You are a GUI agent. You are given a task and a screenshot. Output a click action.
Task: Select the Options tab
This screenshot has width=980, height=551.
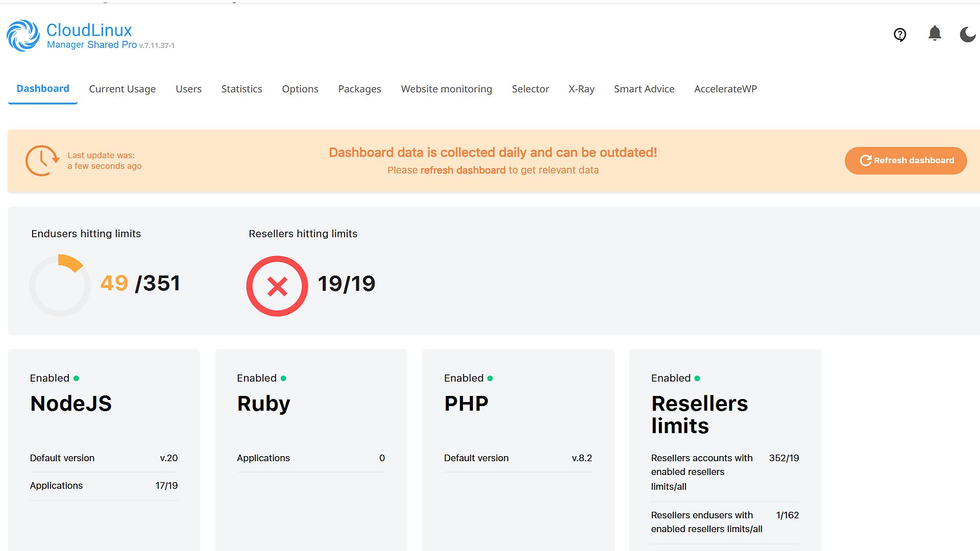(x=300, y=89)
